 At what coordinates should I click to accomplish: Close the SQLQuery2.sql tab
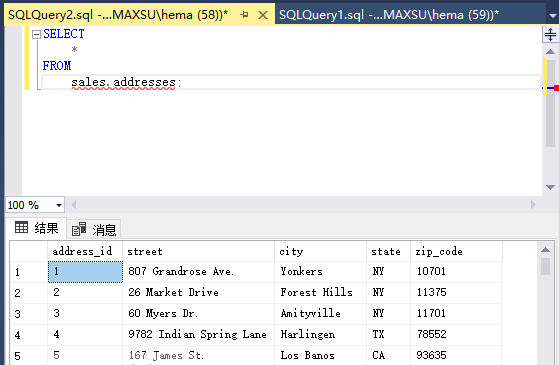point(263,15)
